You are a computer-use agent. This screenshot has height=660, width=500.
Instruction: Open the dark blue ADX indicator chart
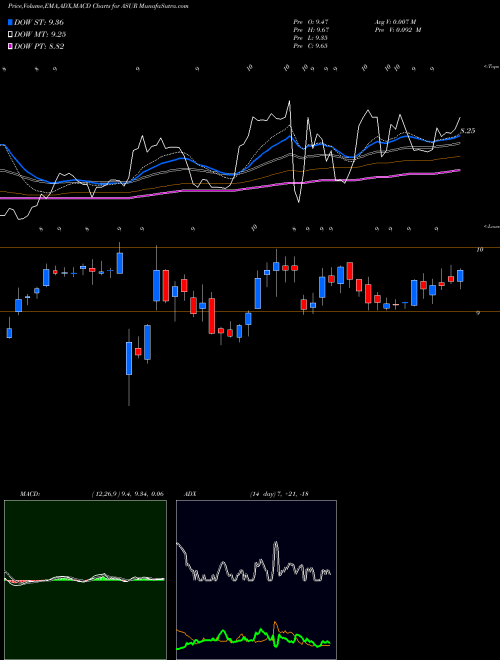click(256, 580)
